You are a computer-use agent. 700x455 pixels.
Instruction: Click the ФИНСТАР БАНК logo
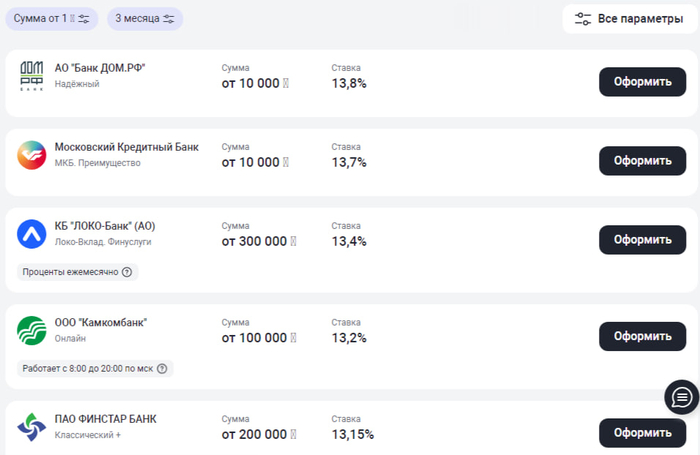point(32,427)
